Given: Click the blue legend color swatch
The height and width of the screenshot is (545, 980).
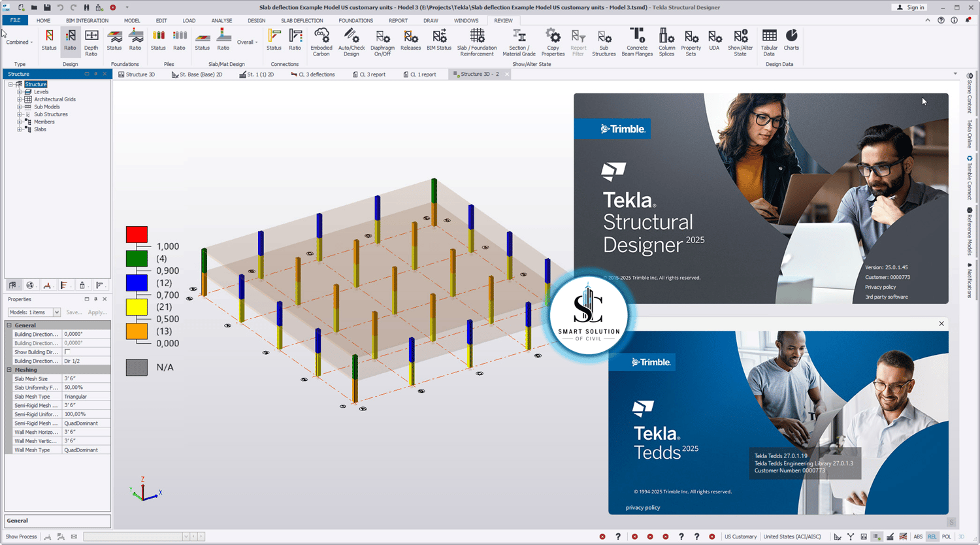Looking at the screenshot, I should pyautogui.click(x=137, y=283).
